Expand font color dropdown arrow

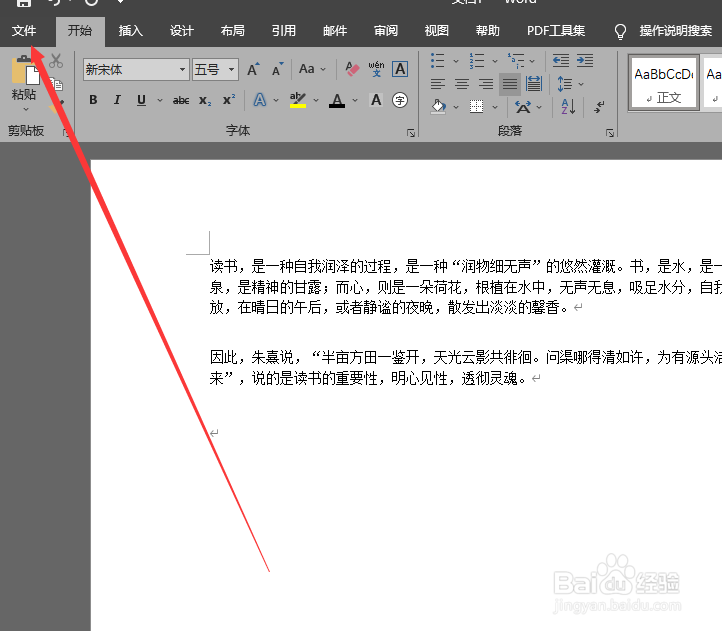[355, 100]
